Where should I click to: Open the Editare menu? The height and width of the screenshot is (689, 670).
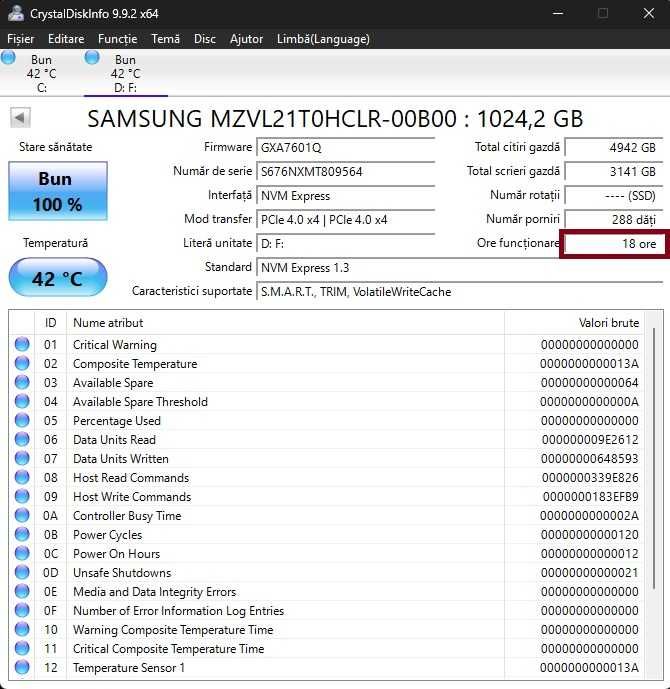(66, 39)
